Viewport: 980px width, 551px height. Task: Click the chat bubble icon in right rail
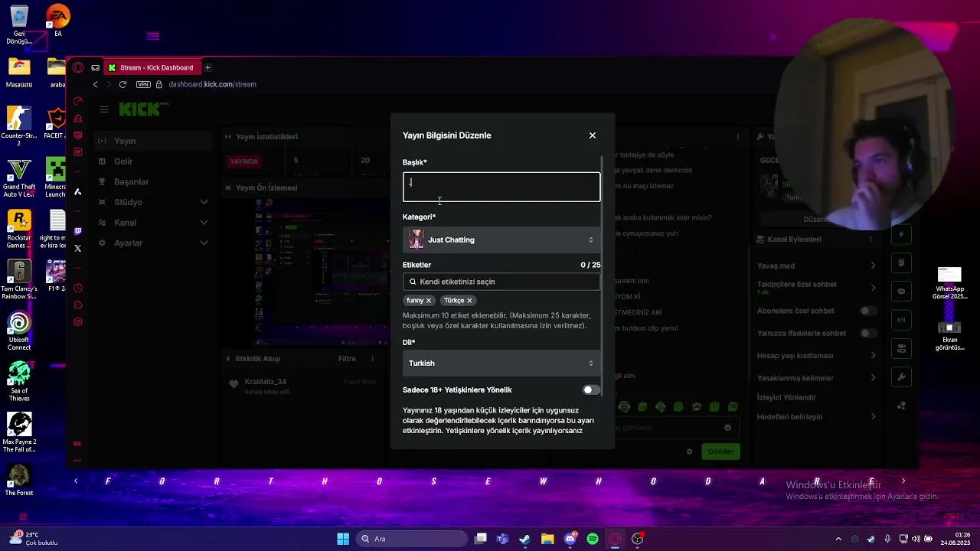pos(901,292)
